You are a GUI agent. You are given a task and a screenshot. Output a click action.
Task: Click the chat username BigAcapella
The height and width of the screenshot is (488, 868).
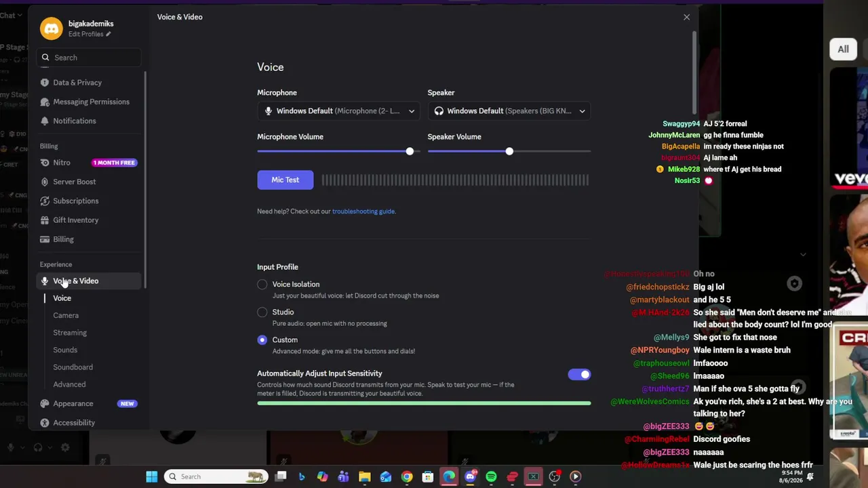coord(681,146)
